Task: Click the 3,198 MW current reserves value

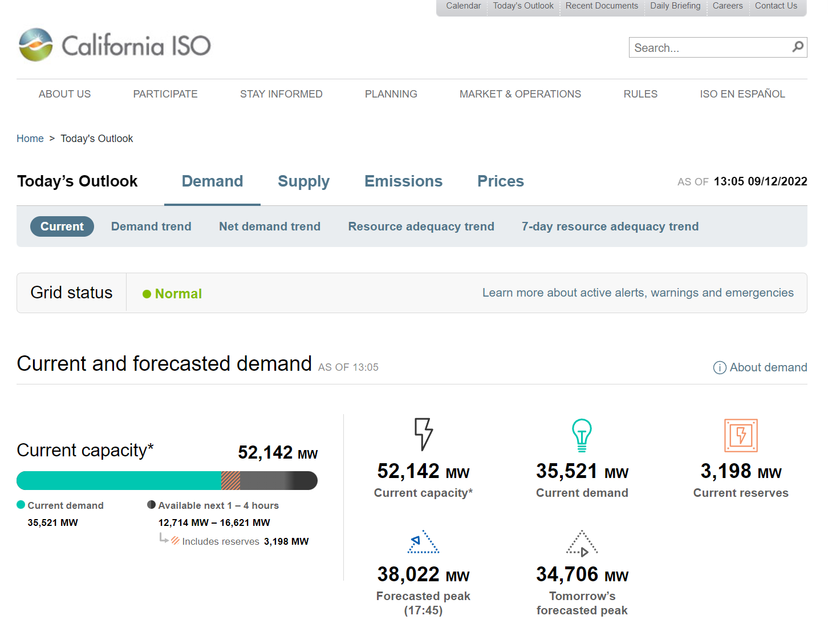Action: click(x=741, y=471)
